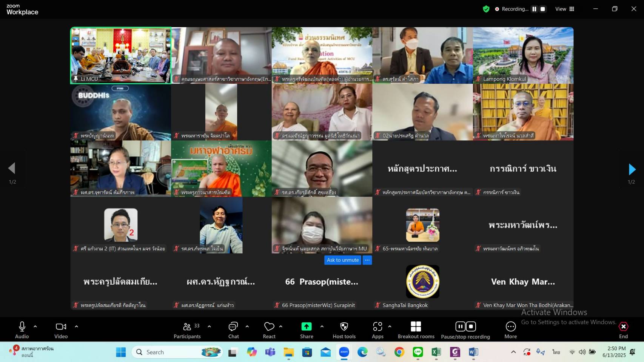Click the taskbar Search box
This screenshot has height=362, width=644.
coord(177,352)
